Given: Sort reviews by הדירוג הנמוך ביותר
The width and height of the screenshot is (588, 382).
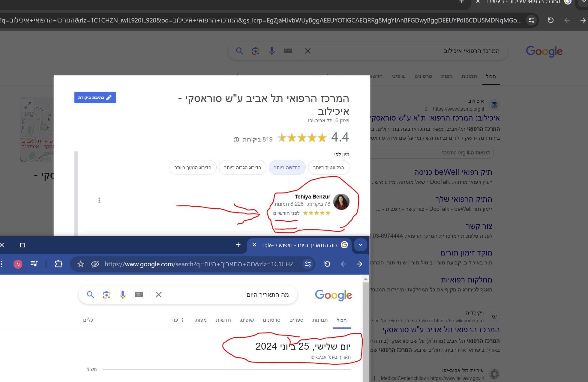Looking at the screenshot, I should pos(193,167).
